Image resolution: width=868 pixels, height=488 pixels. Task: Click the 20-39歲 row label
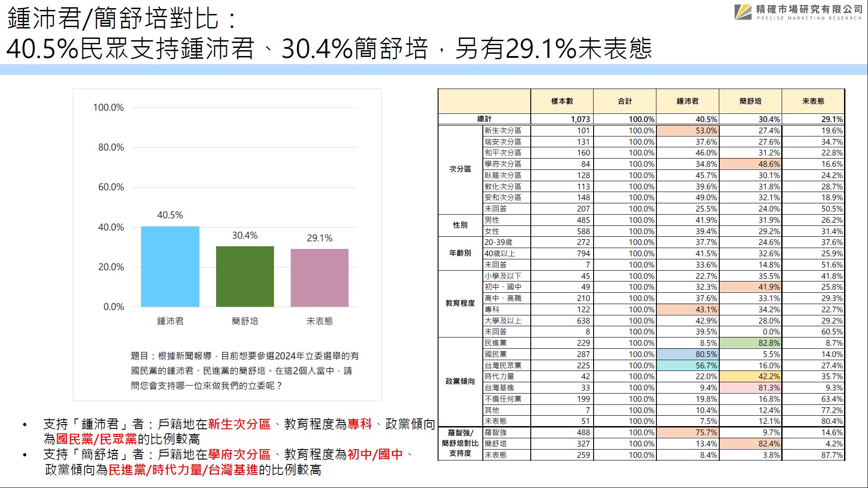coord(498,242)
